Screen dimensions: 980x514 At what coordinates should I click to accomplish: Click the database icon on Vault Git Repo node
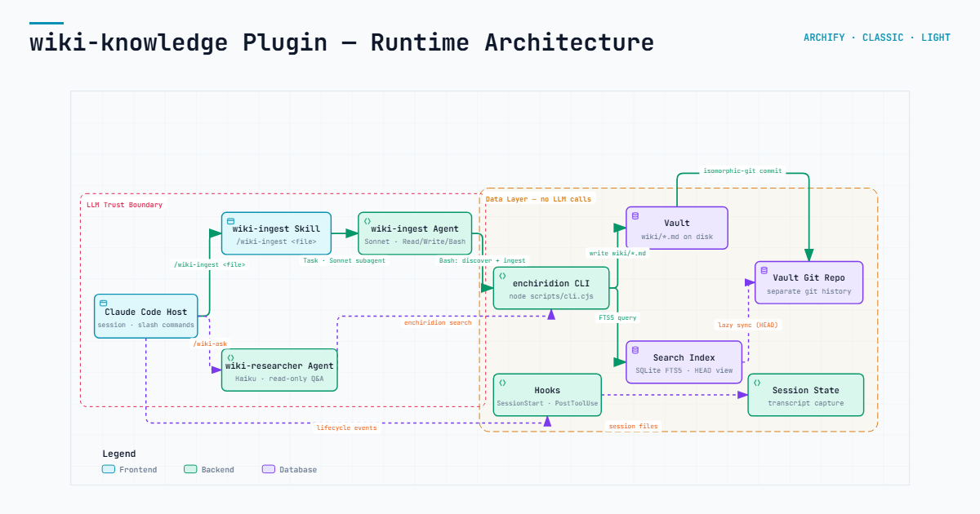(764, 270)
